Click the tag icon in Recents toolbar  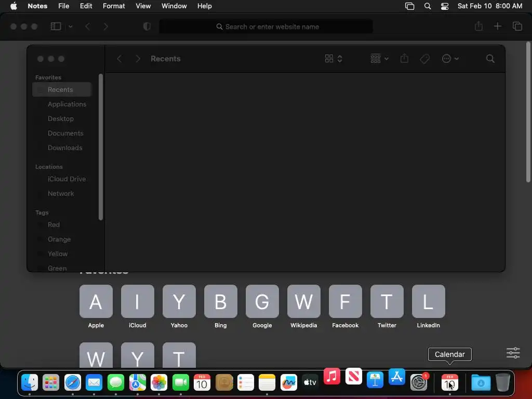[x=424, y=59]
